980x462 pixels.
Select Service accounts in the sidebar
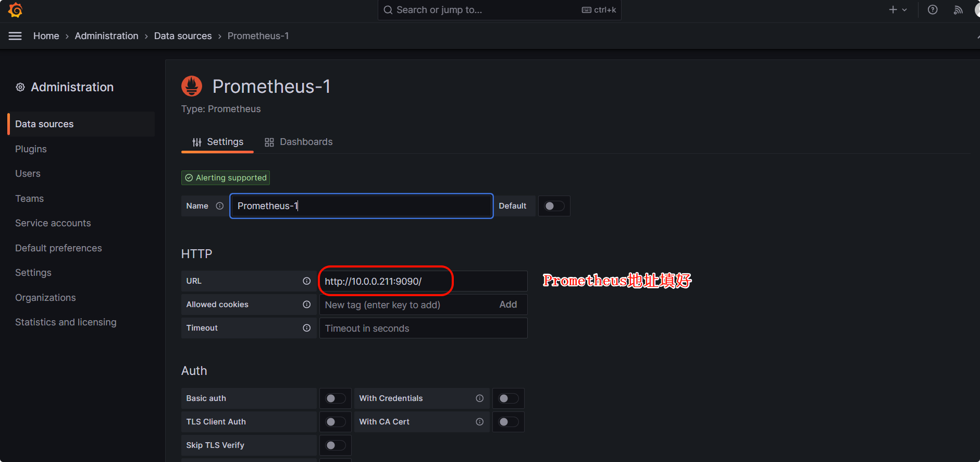(53, 223)
